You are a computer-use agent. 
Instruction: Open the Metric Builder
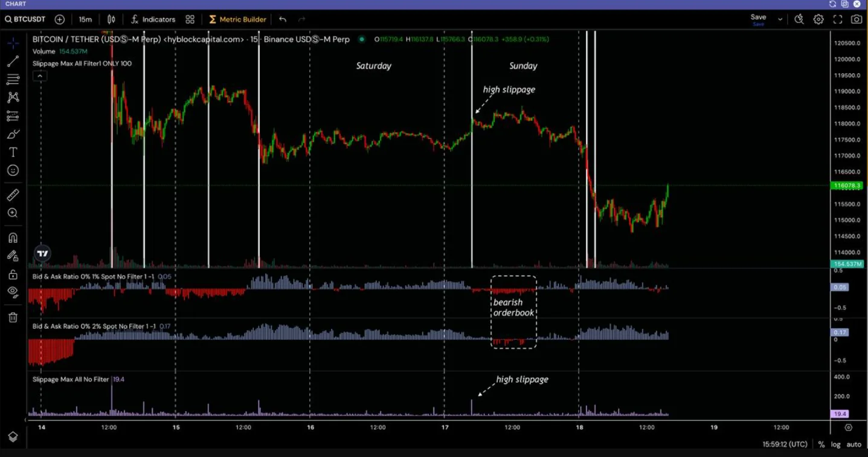point(237,19)
